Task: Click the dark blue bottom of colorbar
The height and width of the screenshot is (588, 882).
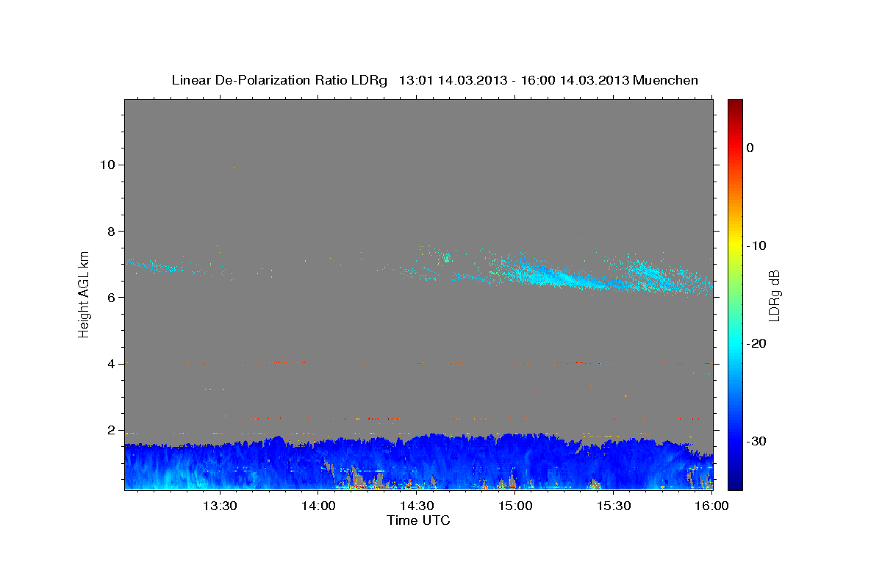Action: [735, 481]
